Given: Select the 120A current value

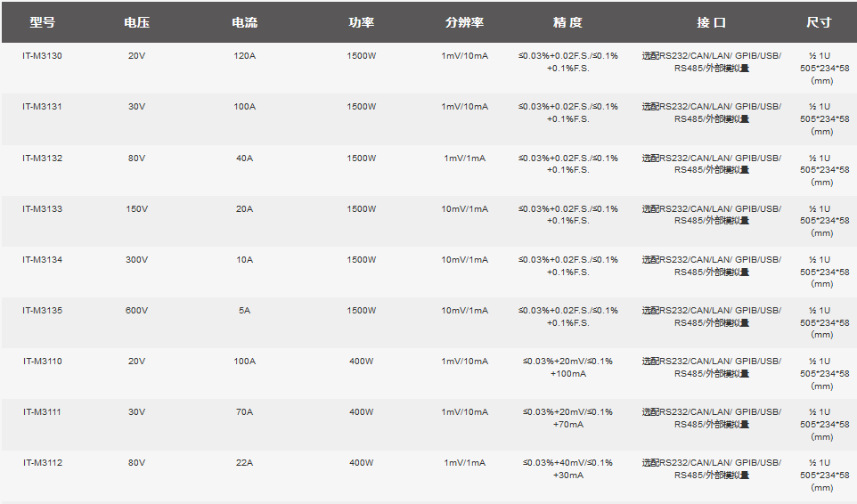Looking at the screenshot, I should pyautogui.click(x=244, y=56).
